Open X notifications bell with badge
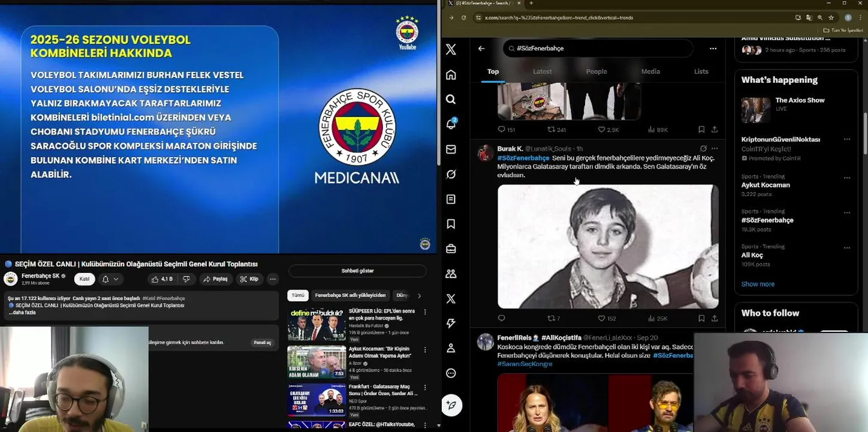Image resolution: width=868 pixels, height=432 pixels. [451, 124]
